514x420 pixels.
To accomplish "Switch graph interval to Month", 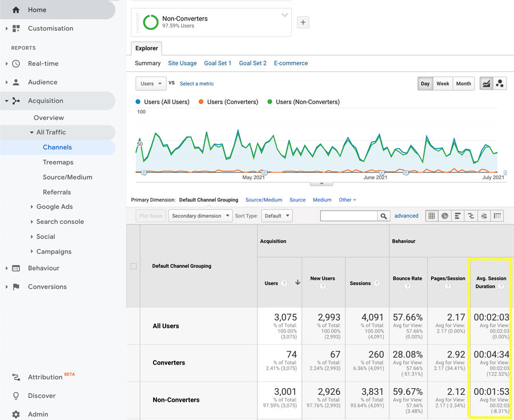I will (463, 83).
